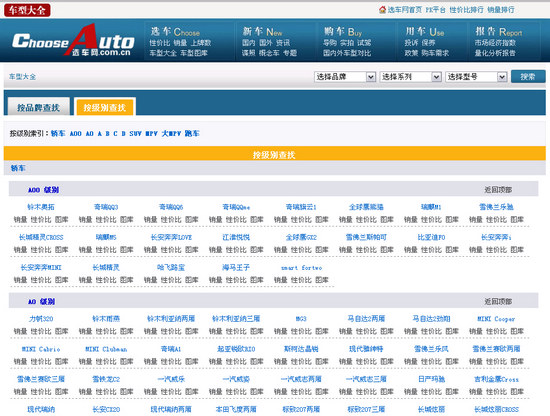Select the 按级别查找 tab
The height and width of the screenshot is (416, 550).
tap(105, 107)
